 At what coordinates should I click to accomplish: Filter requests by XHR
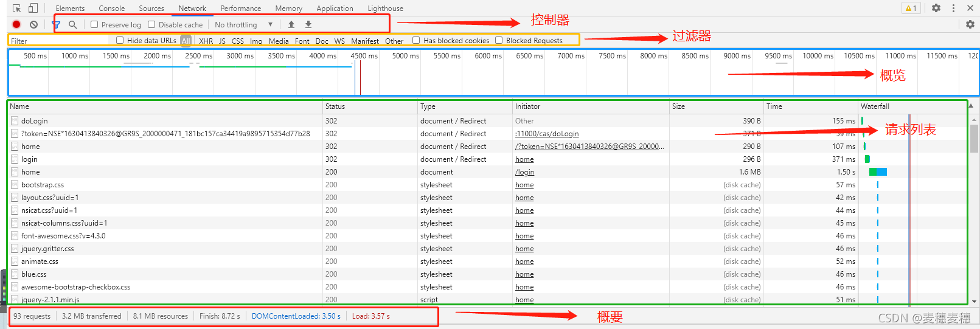(206, 41)
